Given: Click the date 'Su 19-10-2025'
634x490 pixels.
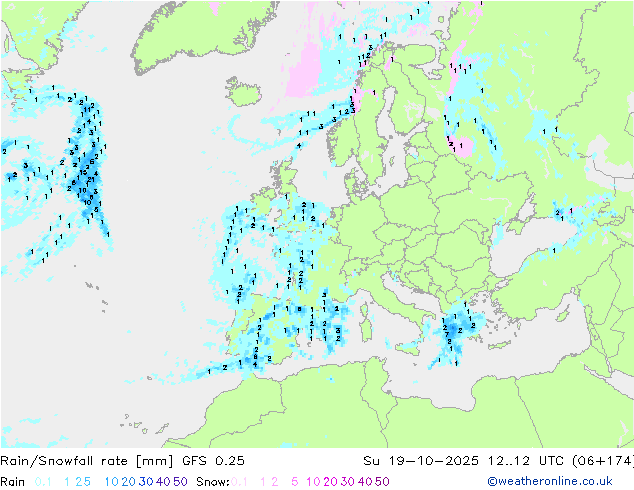Looking at the screenshot, I should tap(421, 461).
